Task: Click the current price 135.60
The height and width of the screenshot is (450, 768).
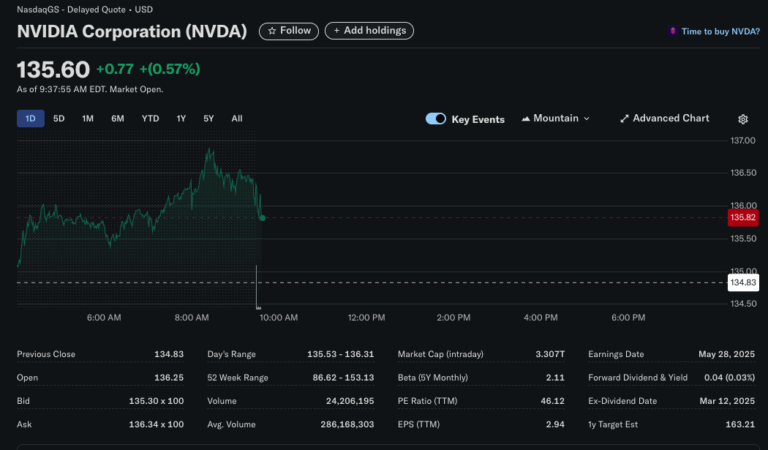Action: coord(53,70)
